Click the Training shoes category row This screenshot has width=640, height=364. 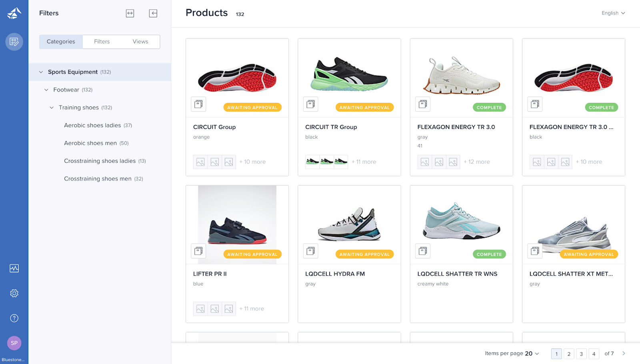(x=100, y=108)
